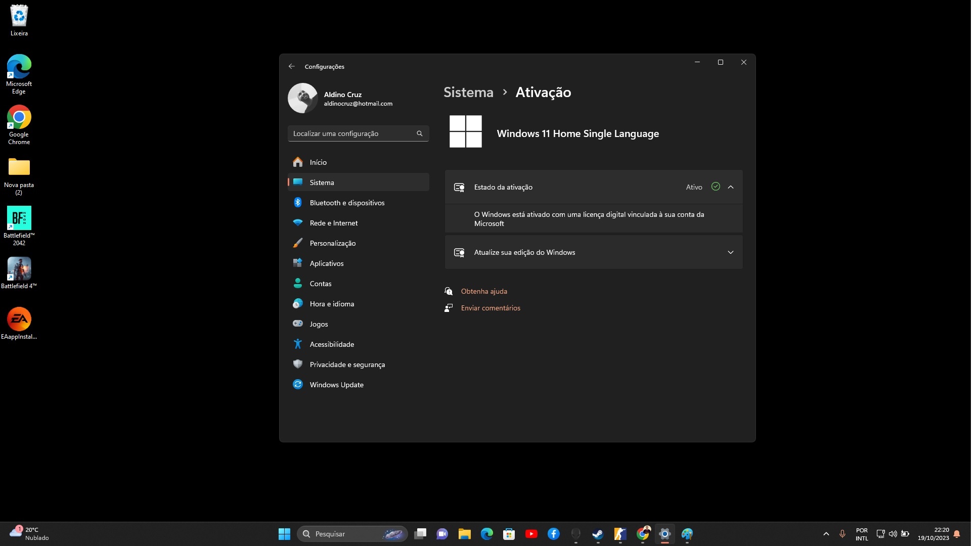Open Steam from taskbar
The image size is (980, 546).
(598, 533)
